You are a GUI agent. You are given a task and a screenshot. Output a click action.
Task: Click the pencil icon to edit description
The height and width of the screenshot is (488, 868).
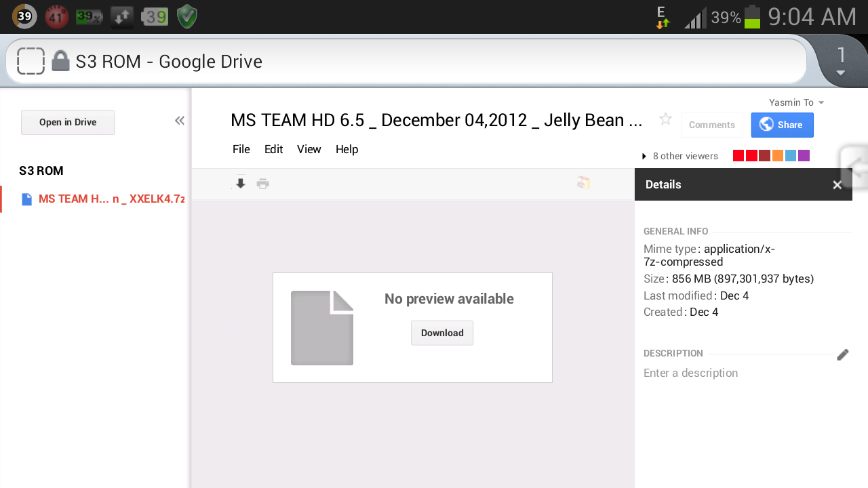[842, 354]
